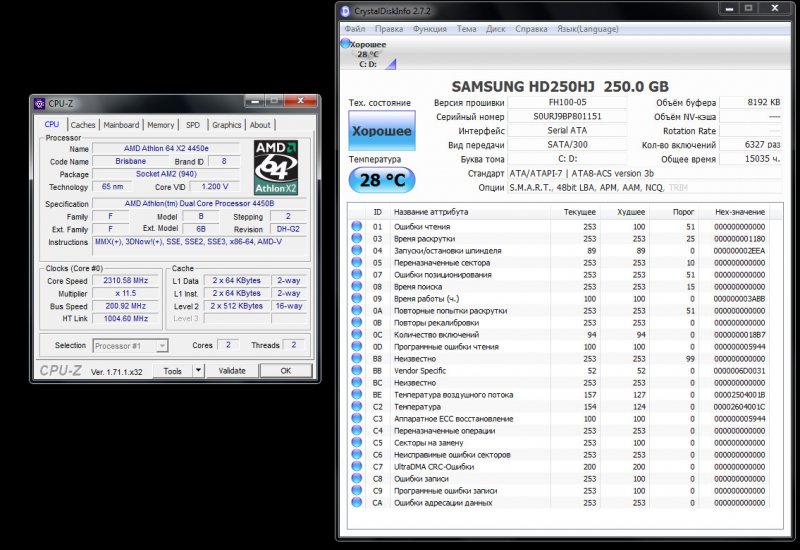Click status orb for row 0A Повторные попытки раскрутки
This screenshot has width=800, height=550.
point(357,310)
